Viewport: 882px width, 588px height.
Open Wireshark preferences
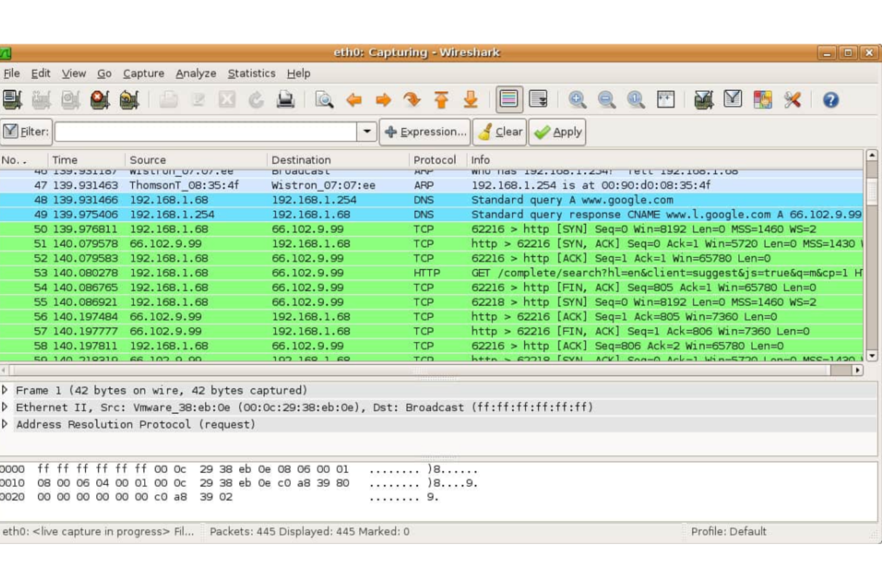[x=793, y=99]
